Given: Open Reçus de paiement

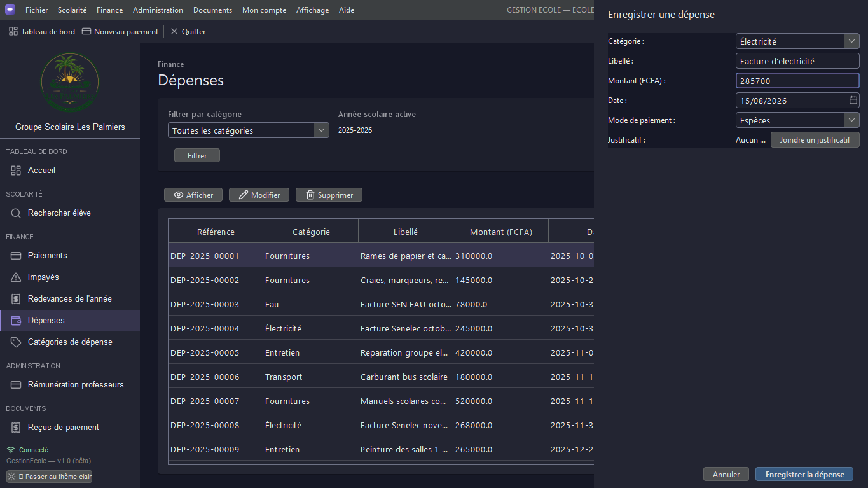Looking at the screenshot, I should point(70,427).
